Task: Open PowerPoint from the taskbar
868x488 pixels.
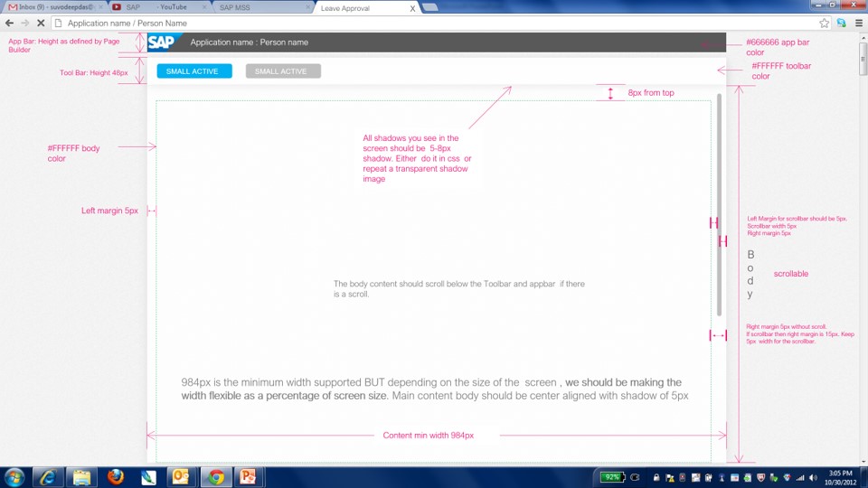Action: coord(247,476)
